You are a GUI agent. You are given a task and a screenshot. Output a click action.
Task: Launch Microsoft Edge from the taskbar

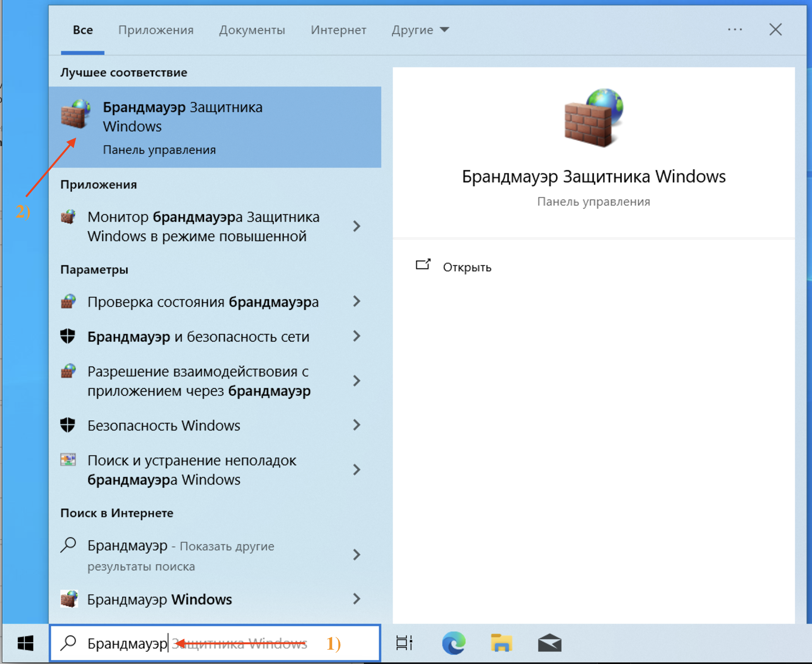coord(454,643)
